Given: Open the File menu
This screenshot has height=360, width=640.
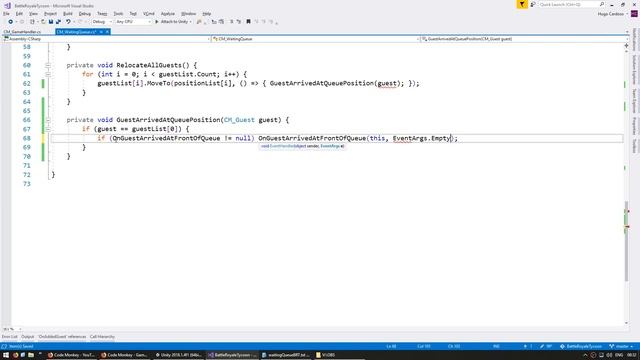Looking at the screenshot, I should tap(6, 13).
